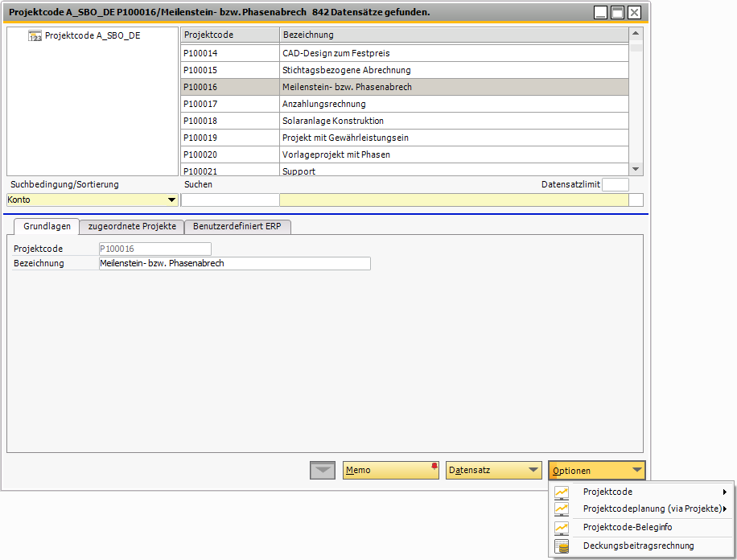Open the Optionen dropdown arrow
Image resolution: width=737 pixels, height=560 pixels.
(x=636, y=470)
